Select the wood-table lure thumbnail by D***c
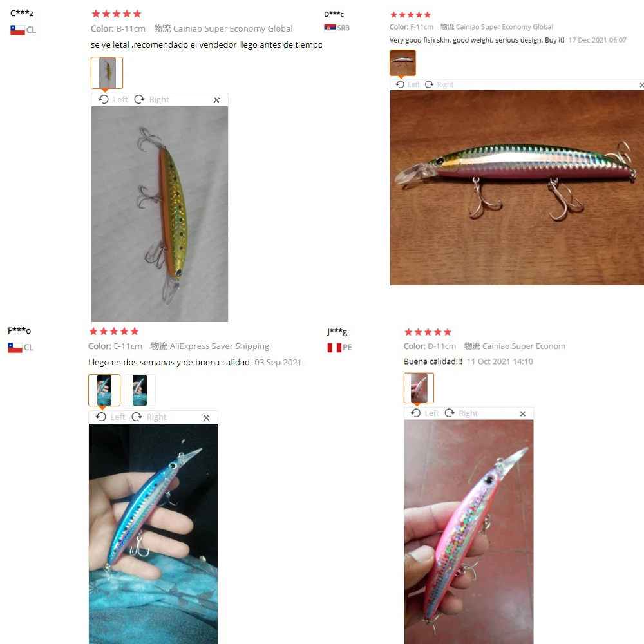 [402, 63]
